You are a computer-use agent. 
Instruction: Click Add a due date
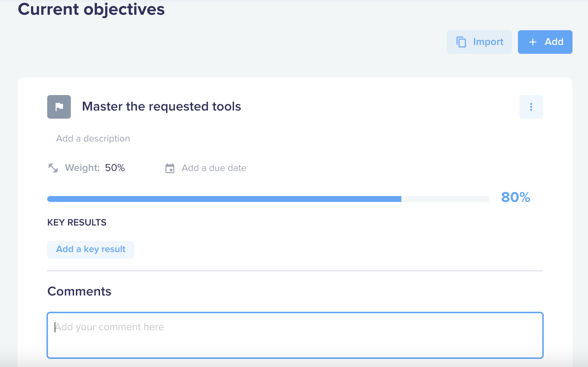[x=214, y=168]
